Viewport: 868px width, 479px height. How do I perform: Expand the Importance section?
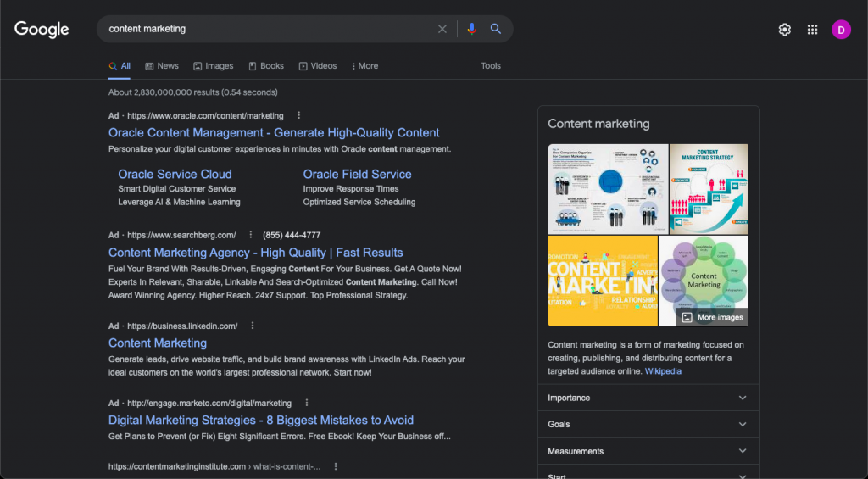648,398
